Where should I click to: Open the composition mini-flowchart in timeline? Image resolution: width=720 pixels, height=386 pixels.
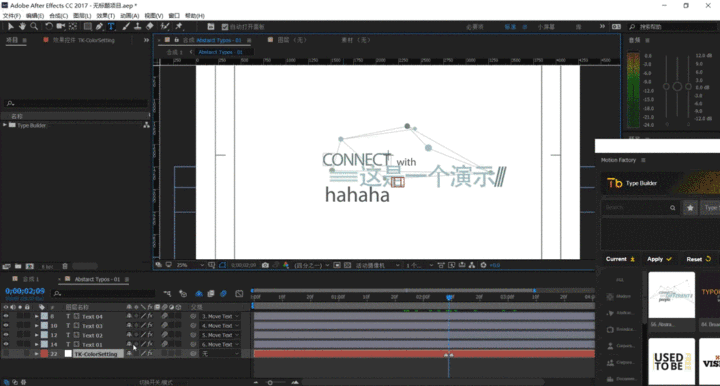[167, 293]
